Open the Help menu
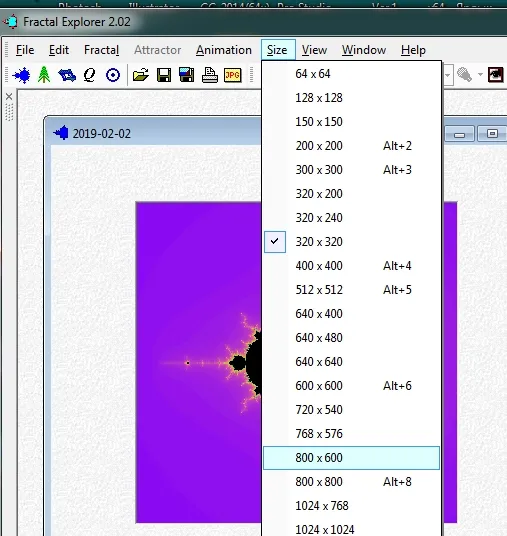This screenshot has height=536, width=507. pos(413,50)
